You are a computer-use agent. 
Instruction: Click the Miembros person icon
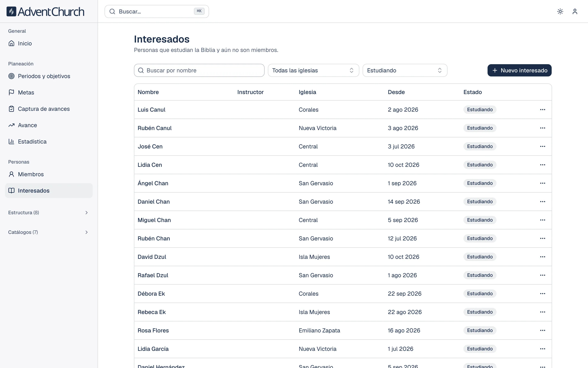pyautogui.click(x=11, y=174)
